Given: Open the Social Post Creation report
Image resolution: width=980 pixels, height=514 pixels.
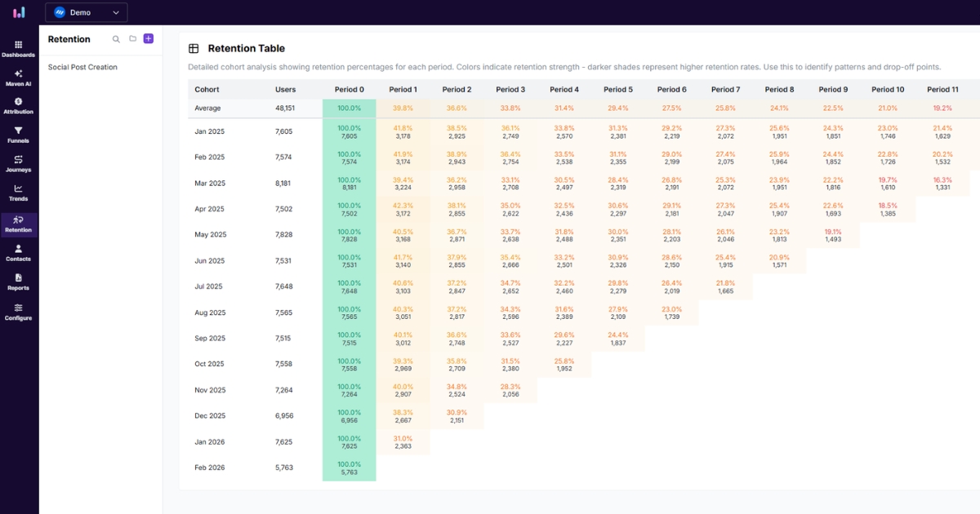Looking at the screenshot, I should tap(82, 66).
